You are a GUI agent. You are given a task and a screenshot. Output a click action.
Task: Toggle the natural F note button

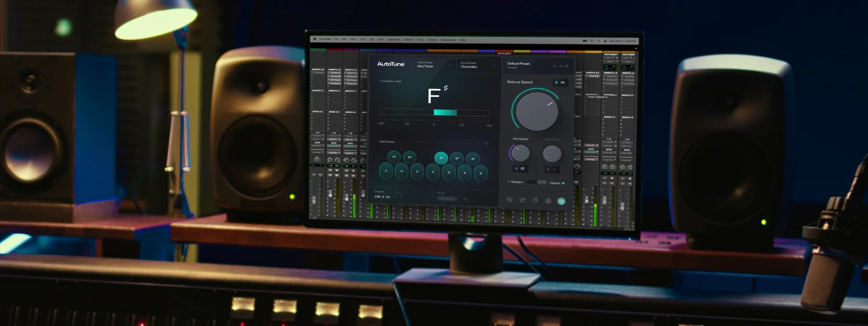[433, 172]
